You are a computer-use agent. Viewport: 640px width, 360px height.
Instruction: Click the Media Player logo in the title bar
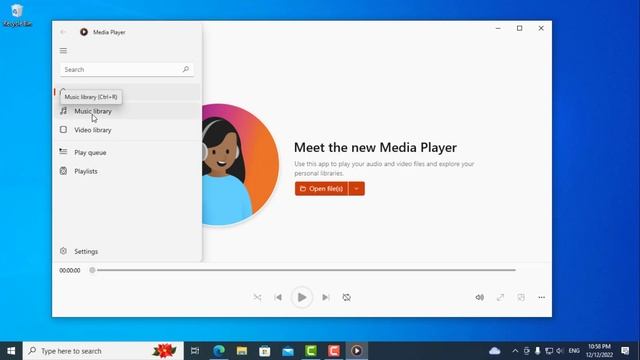[84, 32]
